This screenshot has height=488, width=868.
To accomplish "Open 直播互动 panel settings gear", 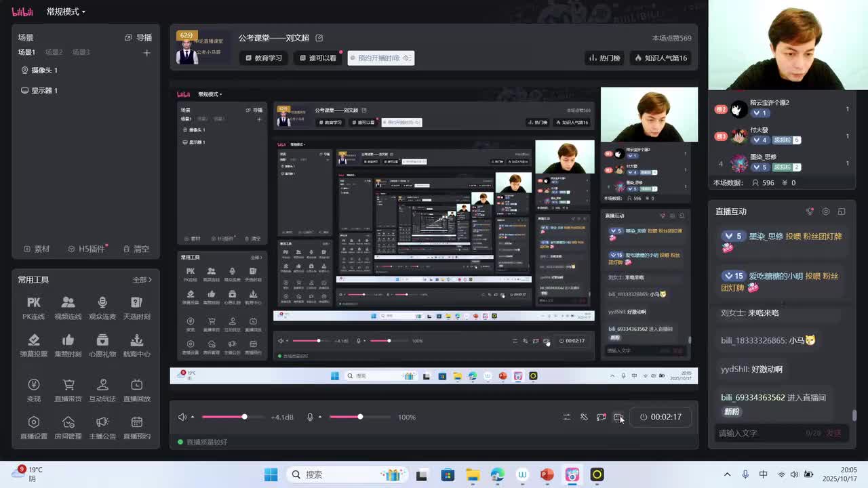I will tap(825, 211).
